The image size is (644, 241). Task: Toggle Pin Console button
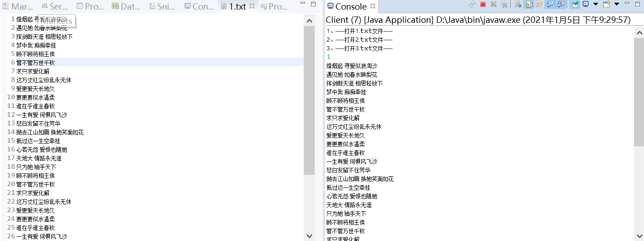pyautogui.click(x=574, y=4)
